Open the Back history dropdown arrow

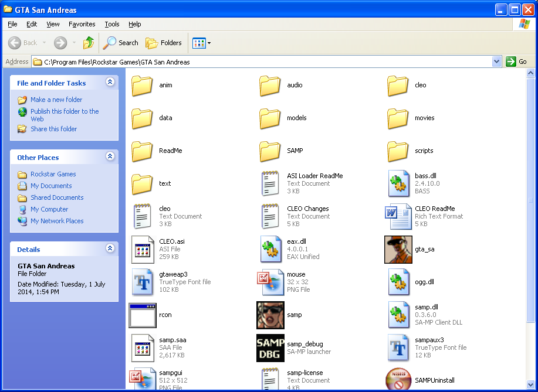click(x=44, y=43)
